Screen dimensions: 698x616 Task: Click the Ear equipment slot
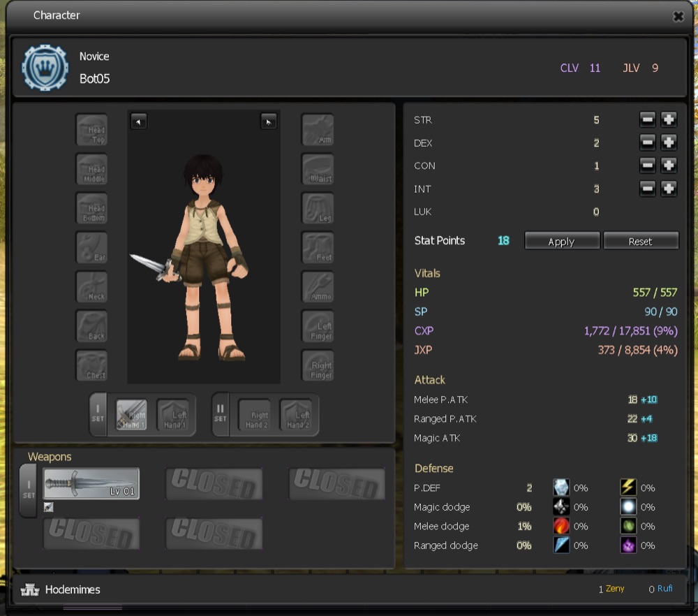(91, 248)
